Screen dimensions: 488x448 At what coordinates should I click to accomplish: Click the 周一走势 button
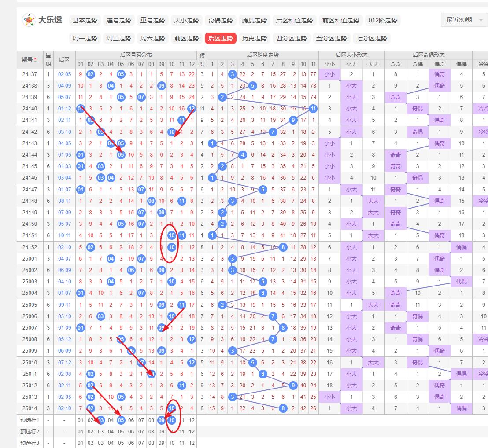point(85,38)
